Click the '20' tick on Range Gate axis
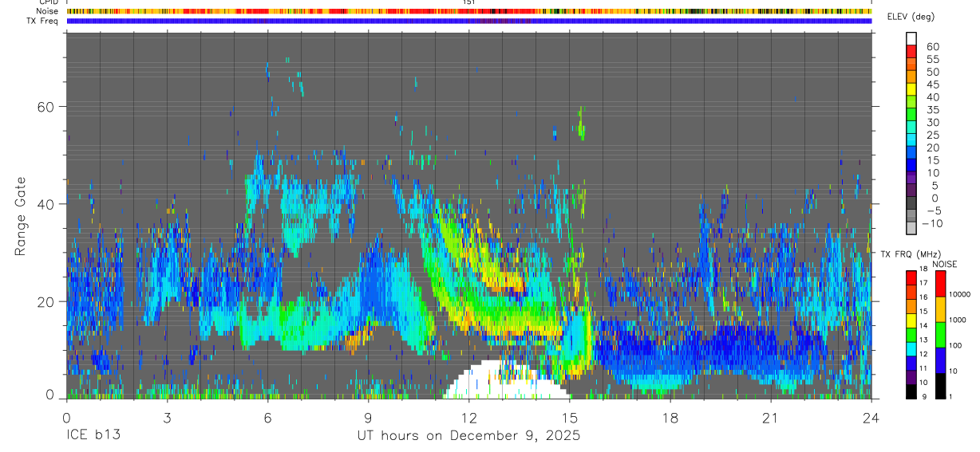 click(x=45, y=301)
